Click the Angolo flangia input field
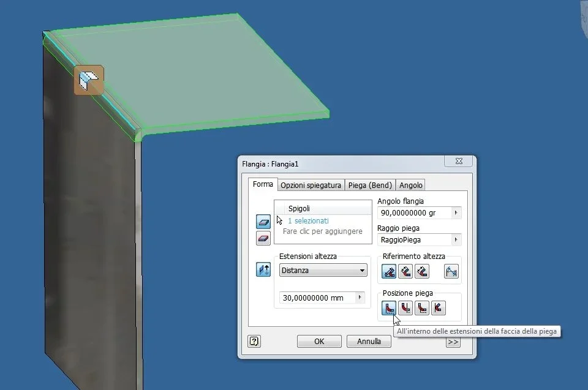 coord(415,213)
